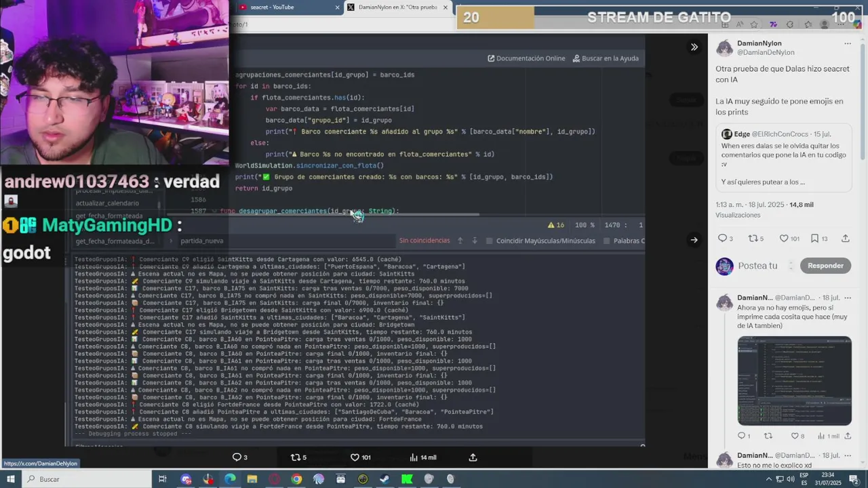
Task: Jump to next match with down arrow
Action: pos(475,241)
